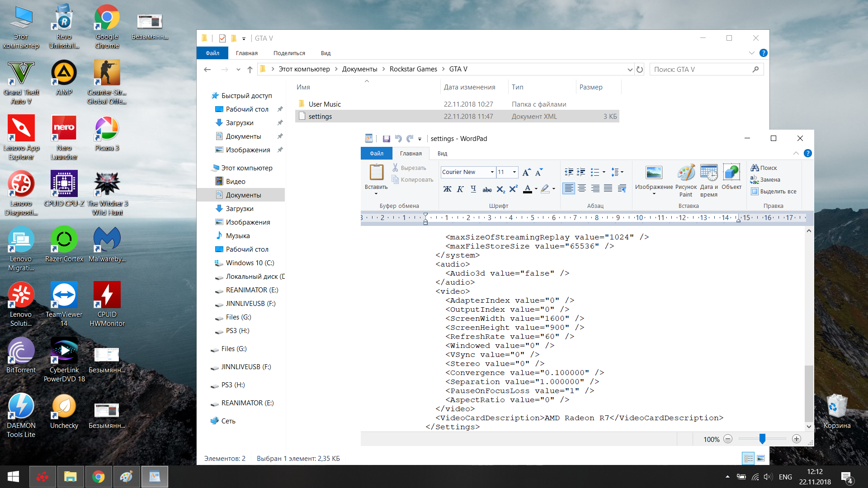Click the Google Chrome taskbar icon

[98, 476]
